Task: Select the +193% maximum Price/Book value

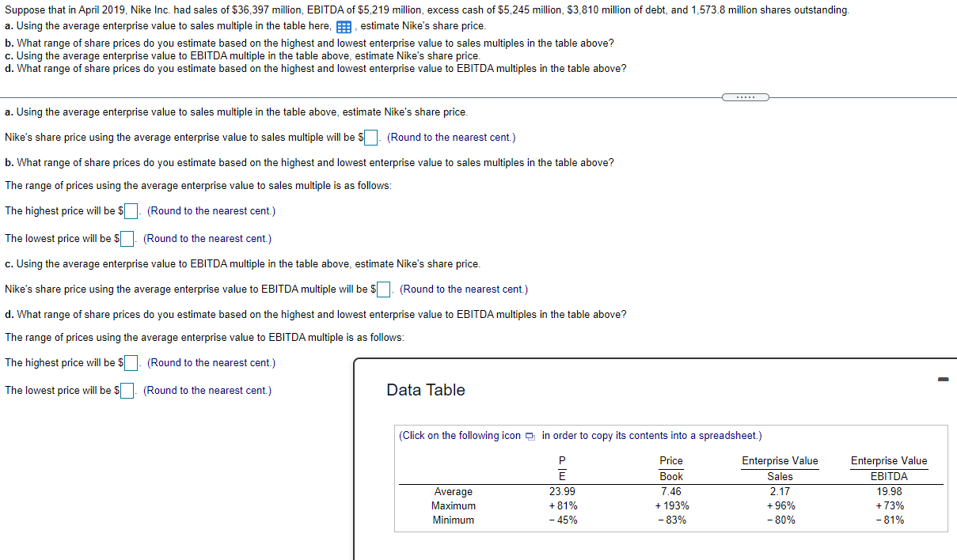Action: click(670, 505)
